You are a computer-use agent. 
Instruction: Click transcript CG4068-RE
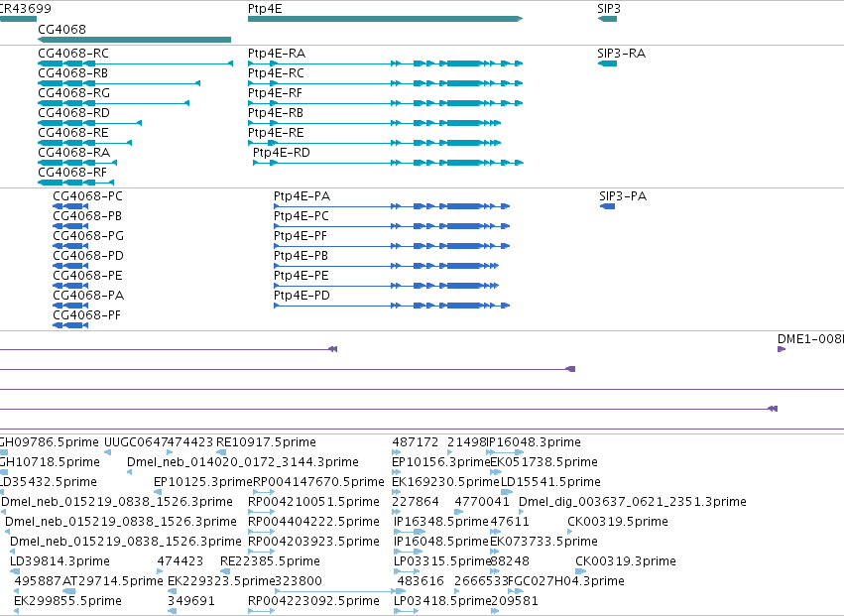tap(73, 133)
